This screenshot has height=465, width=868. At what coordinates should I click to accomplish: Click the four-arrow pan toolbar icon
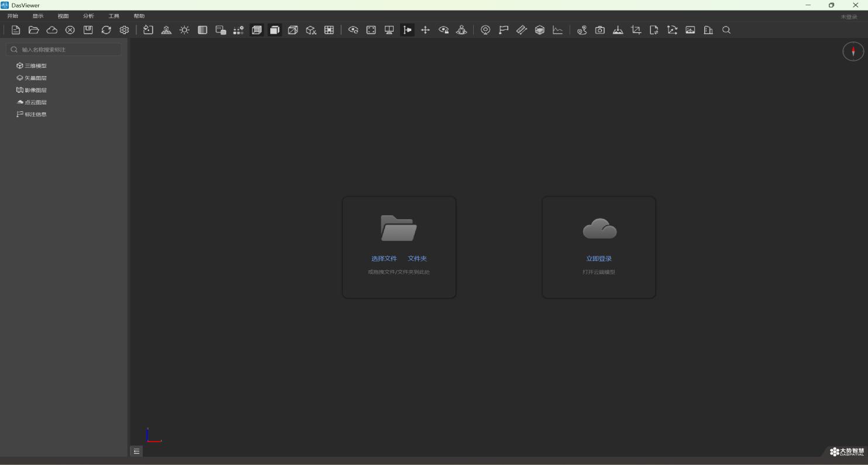pyautogui.click(x=425, y=30)
